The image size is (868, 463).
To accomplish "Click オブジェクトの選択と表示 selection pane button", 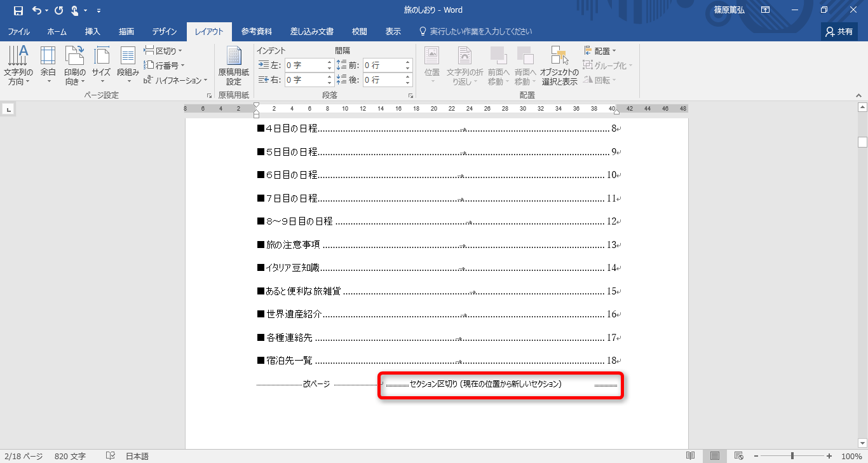I will (559, 66).
